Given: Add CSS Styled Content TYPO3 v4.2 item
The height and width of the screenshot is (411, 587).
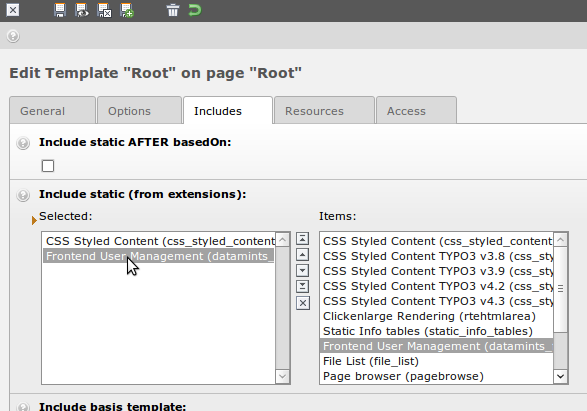Looking at the screenshot, I should [437, 286].
